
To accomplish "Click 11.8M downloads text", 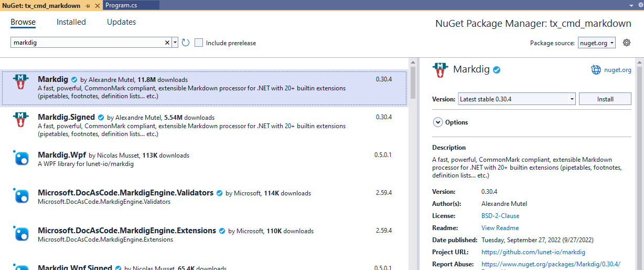I will [x=163, y=80].
